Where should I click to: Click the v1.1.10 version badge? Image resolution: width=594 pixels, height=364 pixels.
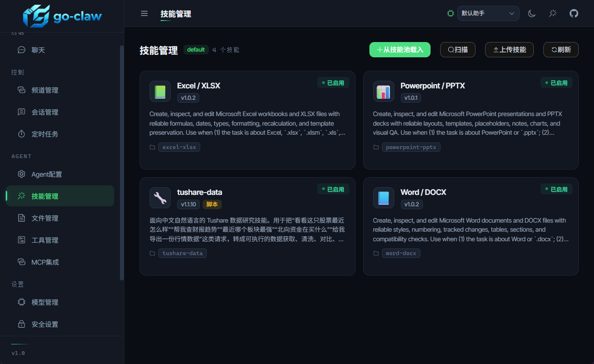(x=189, y=204)
